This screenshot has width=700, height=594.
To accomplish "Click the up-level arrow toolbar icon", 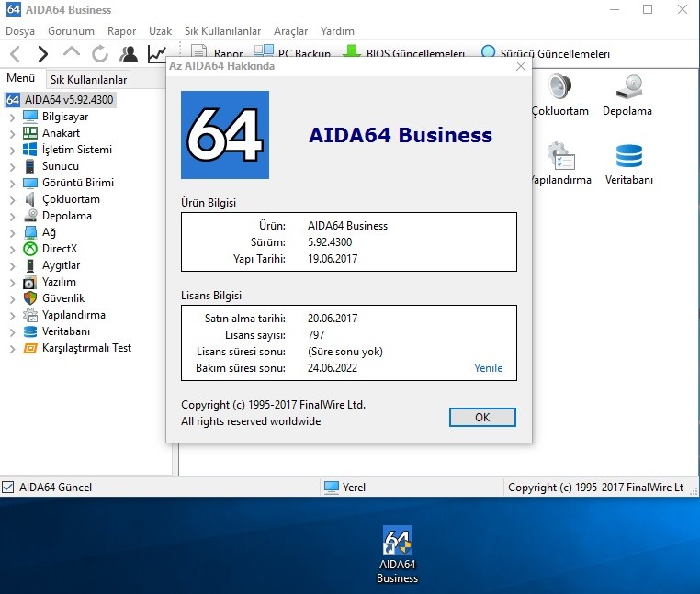I will tap(72, 52).
